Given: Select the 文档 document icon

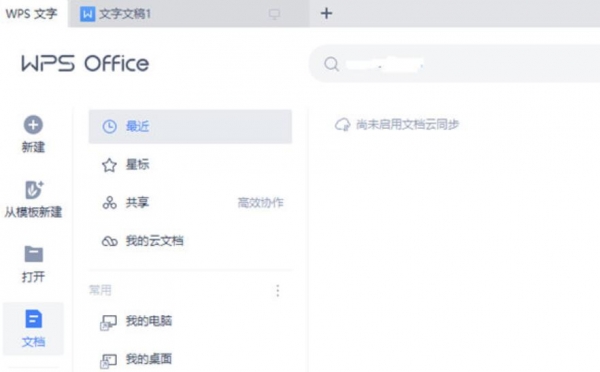Looking at the screenshot, I should click(34, 319).
